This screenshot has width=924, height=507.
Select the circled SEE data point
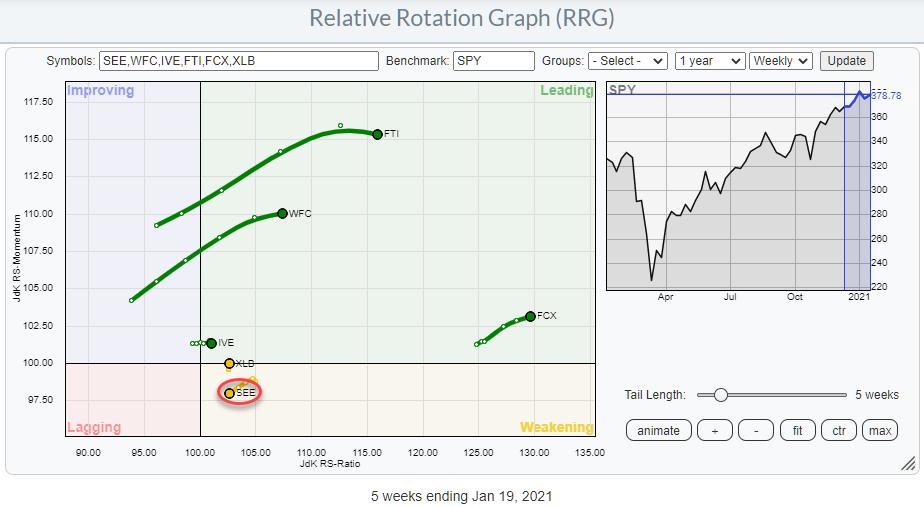click(230, 394)
